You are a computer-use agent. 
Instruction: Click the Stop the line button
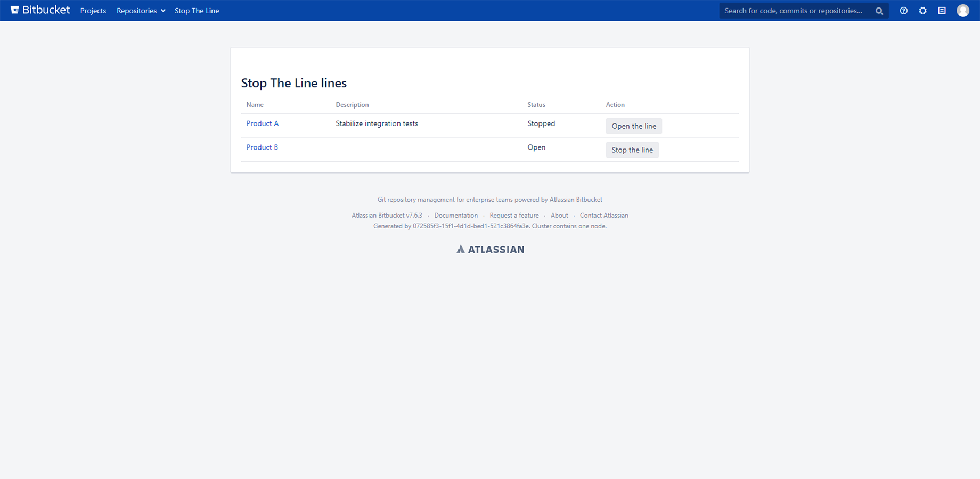tap(632, 150)
